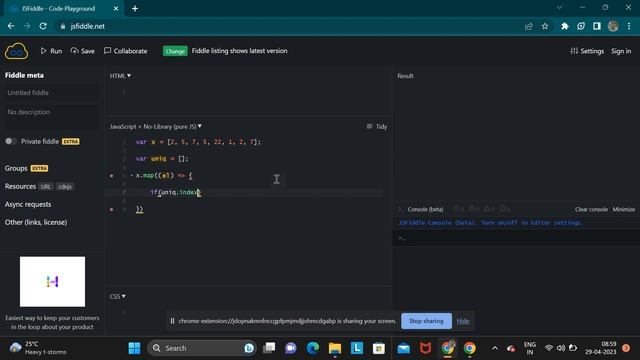Open Task View on taskbar
Viewport: 640px width, 360px height.
point(269,348)
